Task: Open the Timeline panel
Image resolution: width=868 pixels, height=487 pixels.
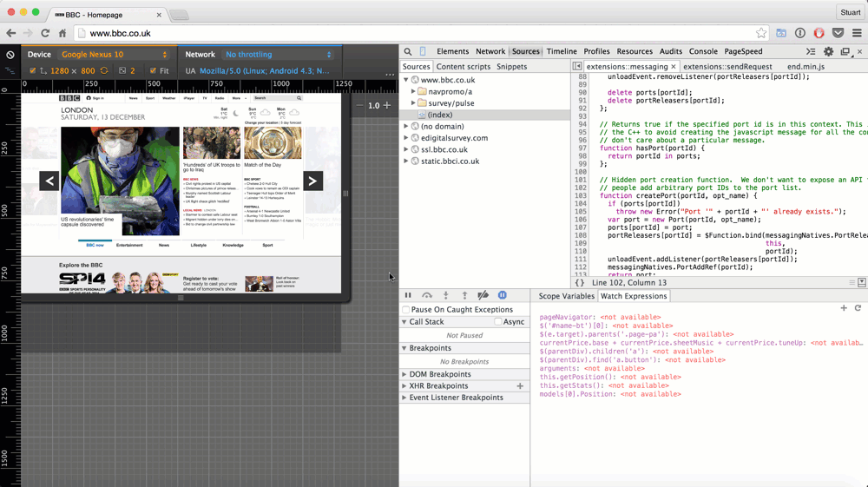Action: tap(562, 51)
